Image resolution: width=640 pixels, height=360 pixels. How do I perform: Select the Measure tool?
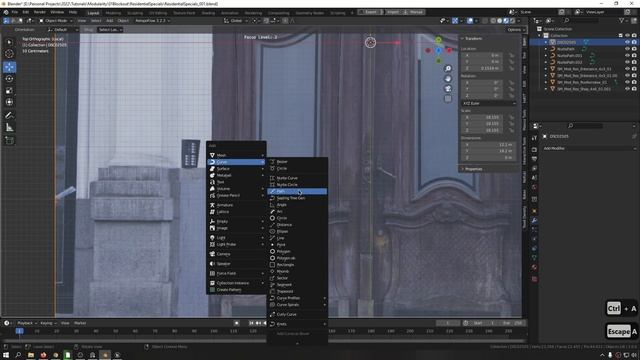click(x=9, y=127)
